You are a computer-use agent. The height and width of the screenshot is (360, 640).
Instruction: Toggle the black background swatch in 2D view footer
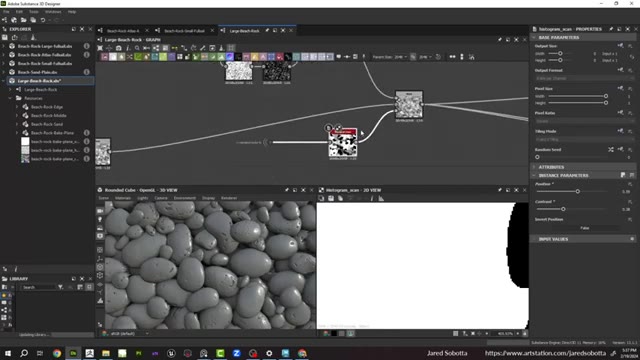coord(334,333)
